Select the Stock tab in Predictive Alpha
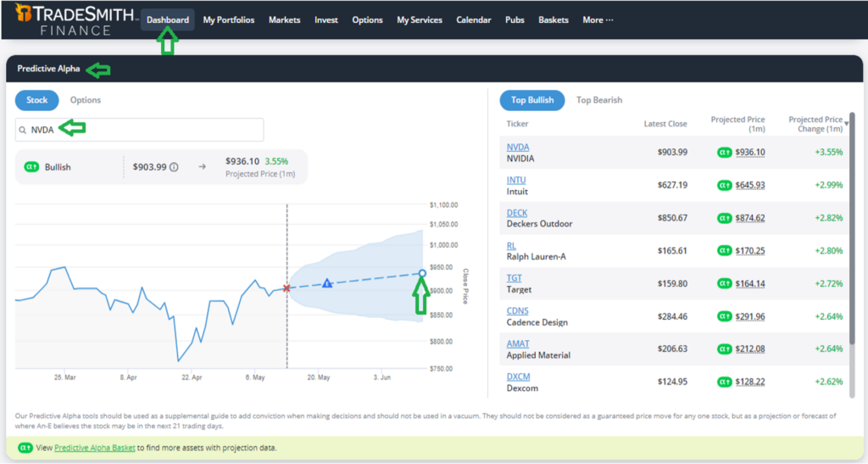Viewport: 868px width, 464px height. tap(37, 100)
